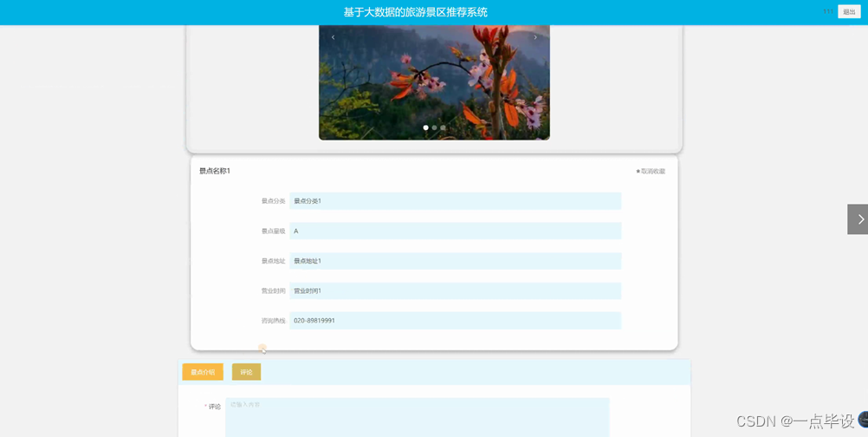Viewport: 868px width, 437px height.
Task: Click the carousel flower image
Action: click(x=434, y=82)
